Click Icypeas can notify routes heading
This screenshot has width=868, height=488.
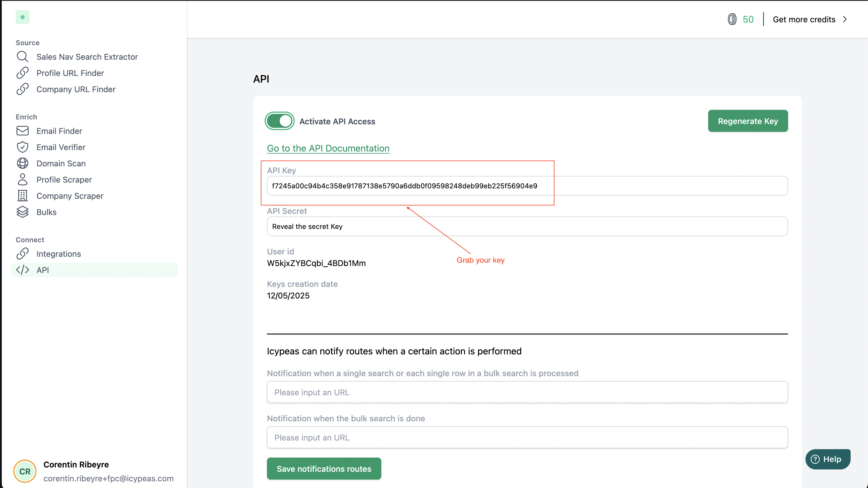pos(394,351)
